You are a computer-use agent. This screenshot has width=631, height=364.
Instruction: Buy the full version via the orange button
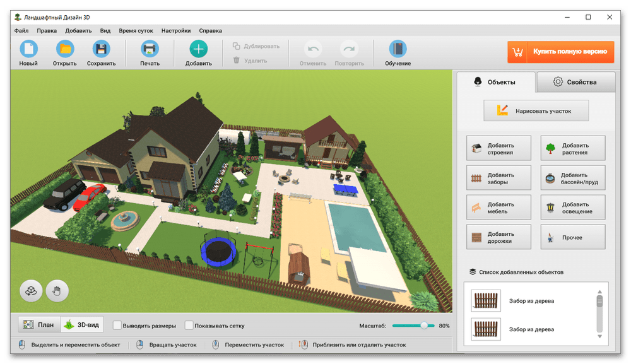click(561, 52)
